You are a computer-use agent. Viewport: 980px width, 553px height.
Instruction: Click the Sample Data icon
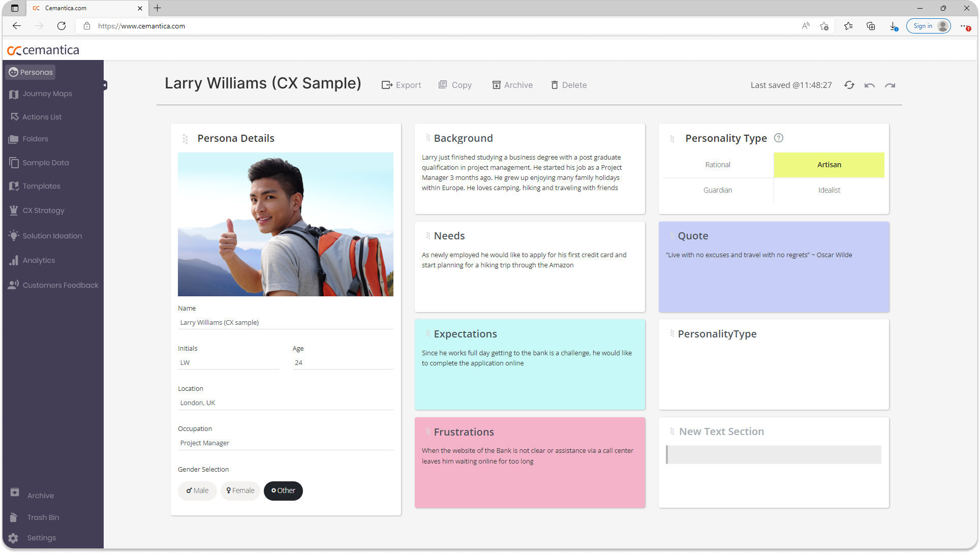coord(14,163)
